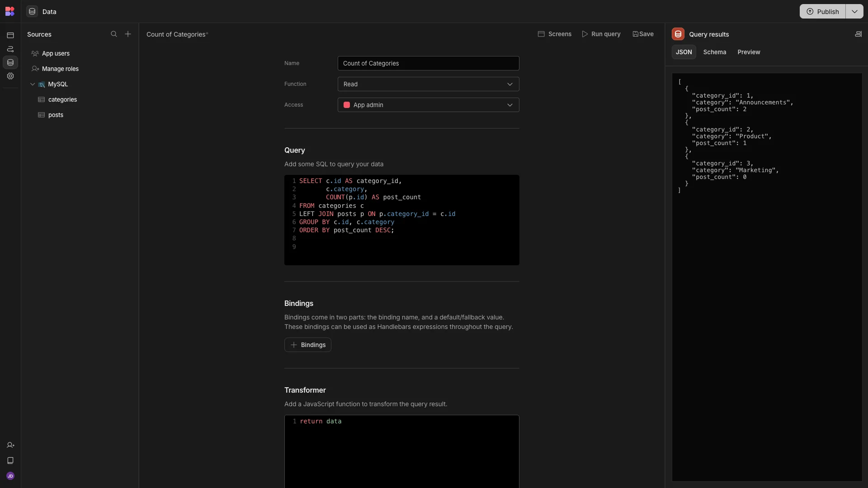
Task: Switch to the Schema tab
Action: point(714,52)
